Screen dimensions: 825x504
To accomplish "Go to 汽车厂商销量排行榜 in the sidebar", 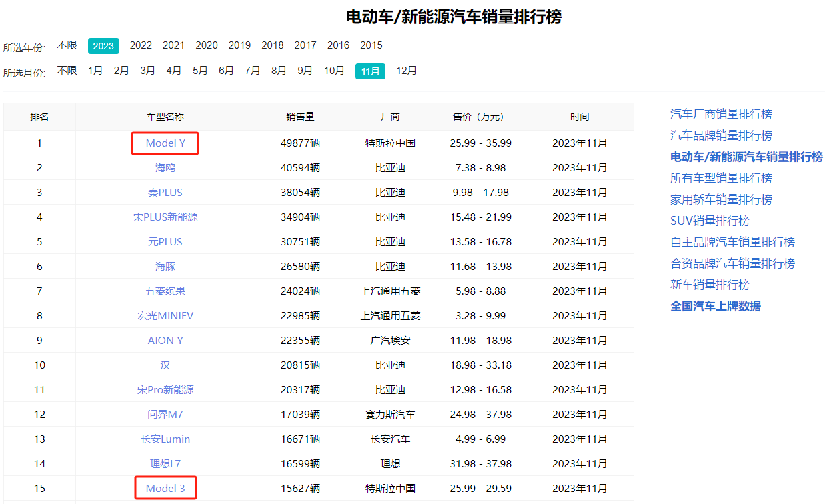I will coord(721,114).
